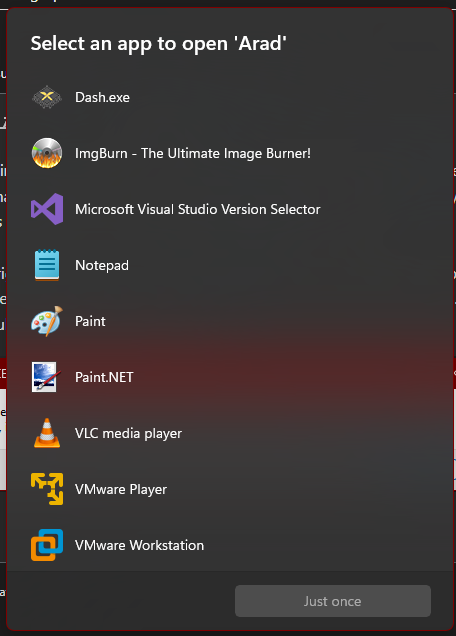Click the Just once button

tap(333, 601)
